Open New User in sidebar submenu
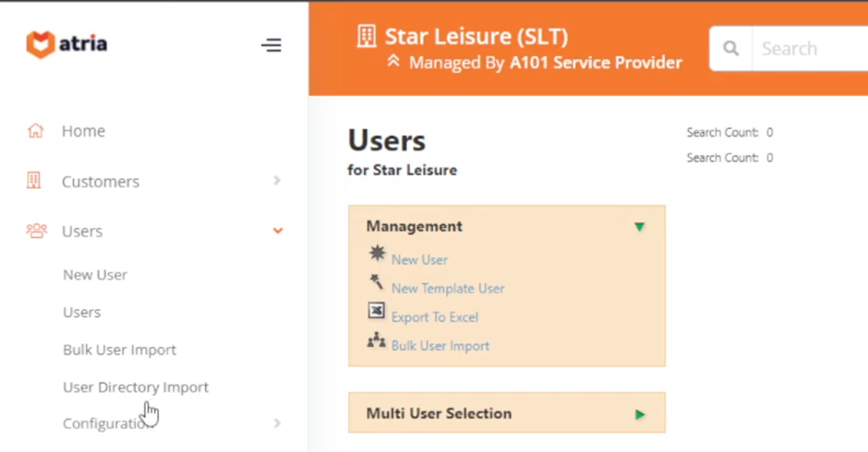 point(95,274)
